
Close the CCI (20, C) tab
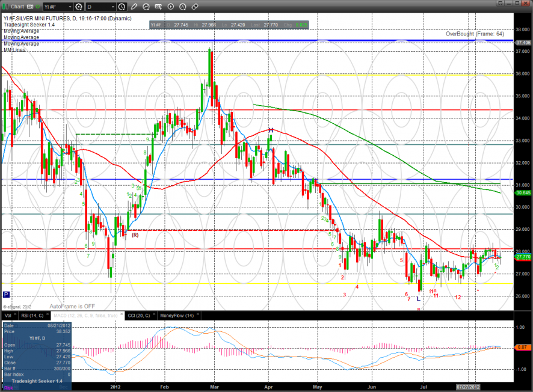(153, 314)
